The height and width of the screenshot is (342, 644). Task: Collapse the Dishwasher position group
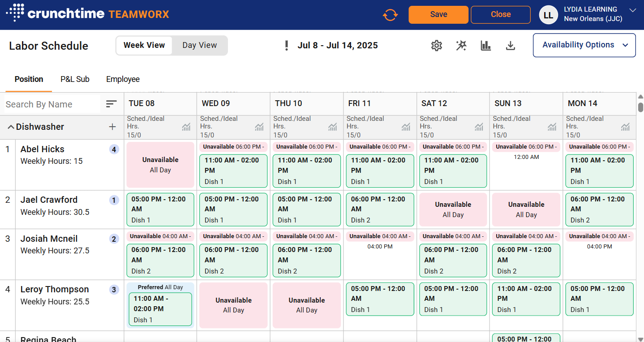[11, 127]
